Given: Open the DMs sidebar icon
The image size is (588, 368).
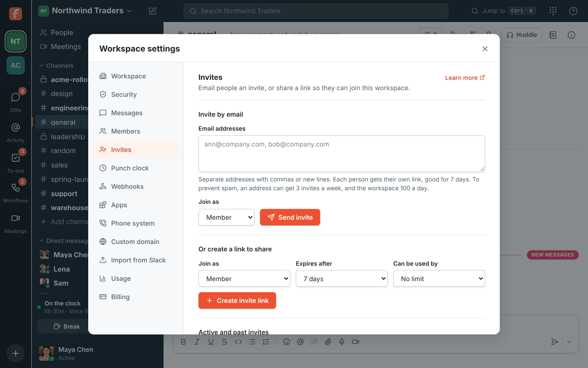Looking at the screenshot, I should 15,97.
